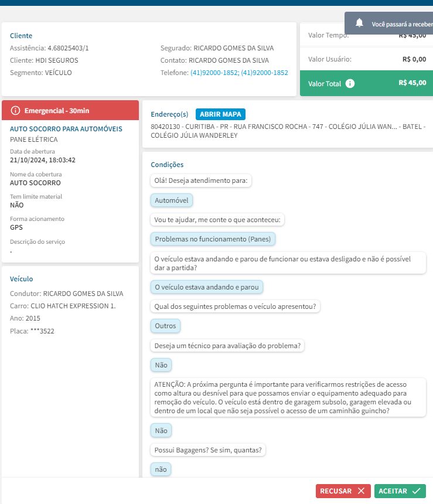Image resolution: width=433 pixels, height=504 pixels.
Task: Click the address text for Rua Francisco Rocha
Action: [x=287, y=127]
